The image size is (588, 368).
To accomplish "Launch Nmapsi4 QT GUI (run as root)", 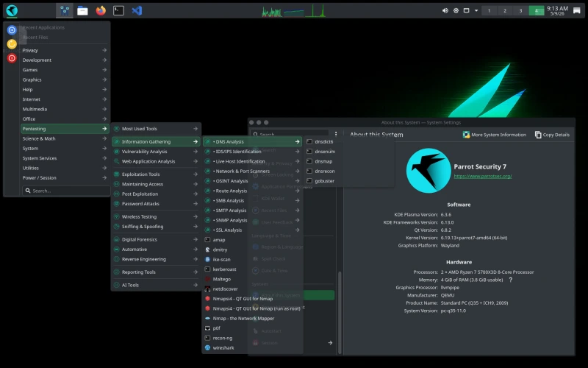I will point(252,308).
